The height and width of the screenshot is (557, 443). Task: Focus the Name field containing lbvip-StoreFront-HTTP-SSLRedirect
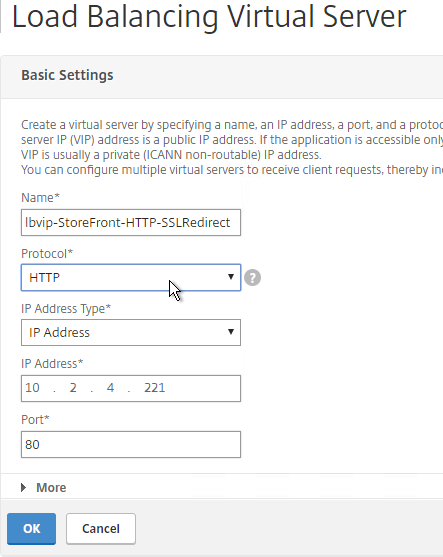131,222
